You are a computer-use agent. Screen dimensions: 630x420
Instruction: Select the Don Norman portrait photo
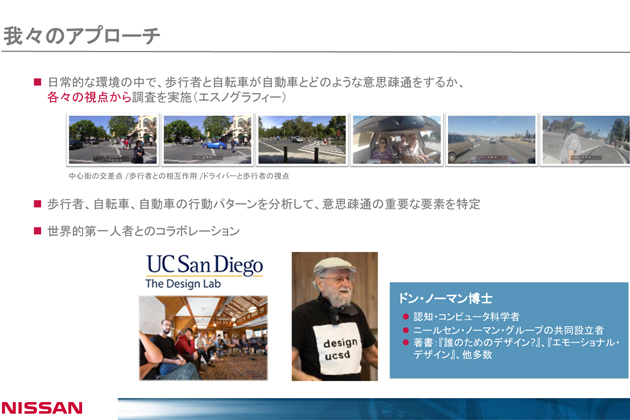(334, 315)
